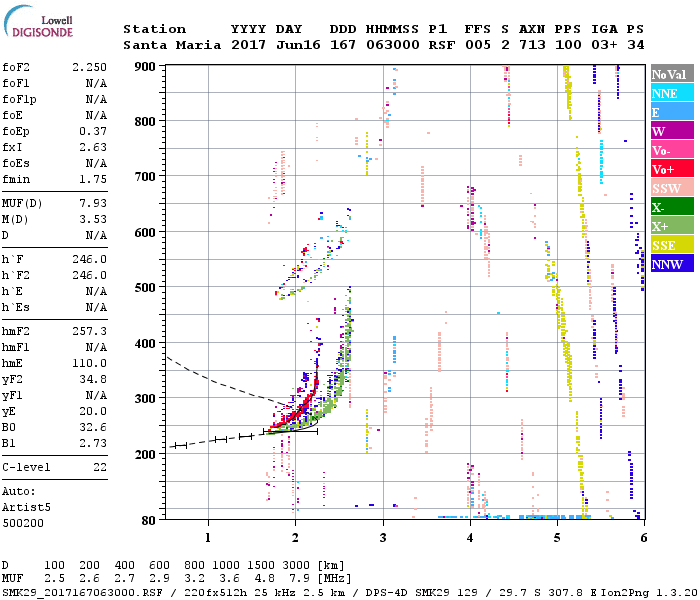Click the Artist5 auto-scaling label
700x600 pixels.
pyautogui.click(x=26, y=508)
